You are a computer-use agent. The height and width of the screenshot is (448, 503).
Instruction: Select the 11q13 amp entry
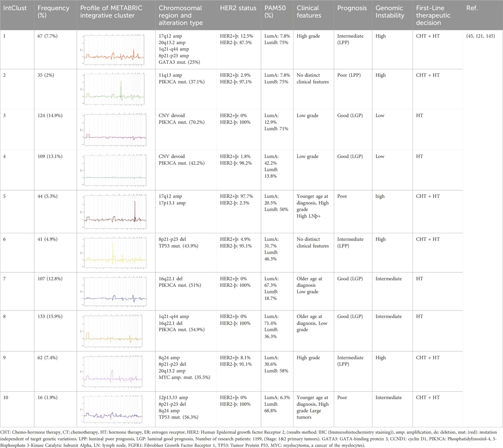click(x=170, y=75)
